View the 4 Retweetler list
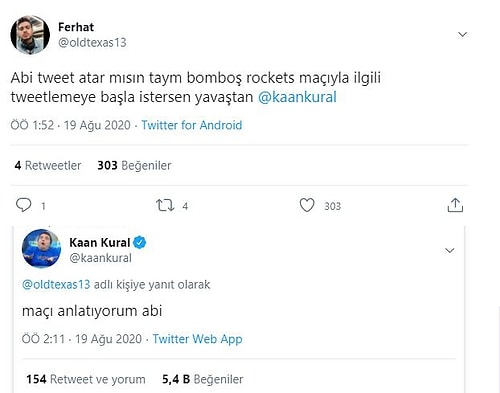The width and height of the screenshot is (500, 393). (48, 165)
